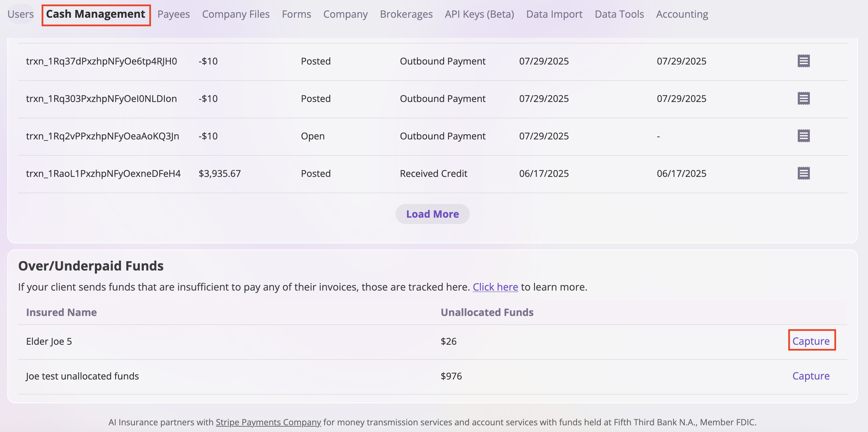Open the Cash Management tab

coord(96,14)
